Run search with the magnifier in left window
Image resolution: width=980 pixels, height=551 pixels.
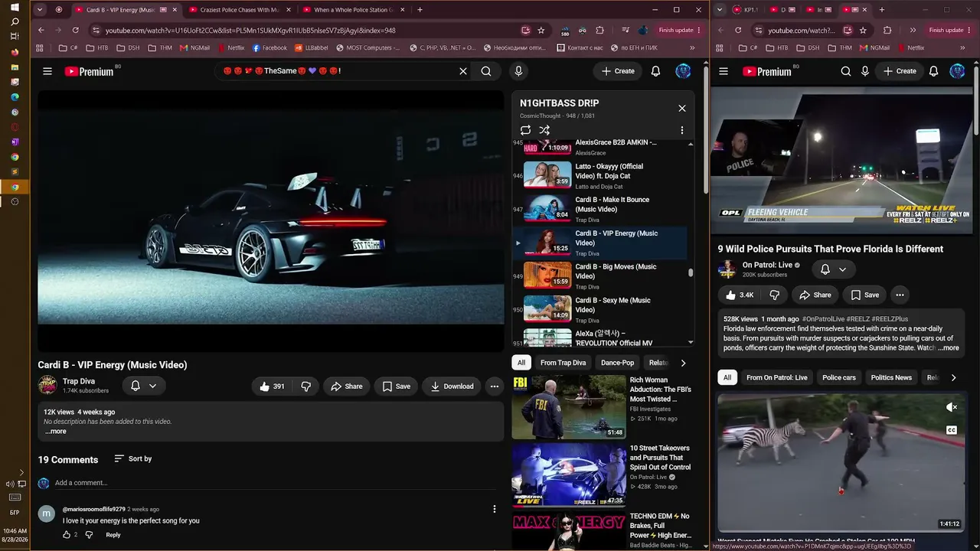tap(486, 71)
